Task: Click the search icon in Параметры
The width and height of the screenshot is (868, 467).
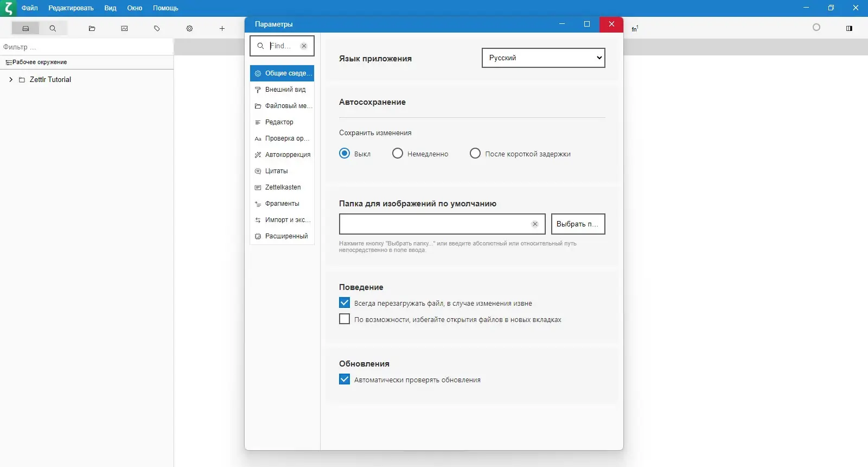Action: (x=260, y=46)
